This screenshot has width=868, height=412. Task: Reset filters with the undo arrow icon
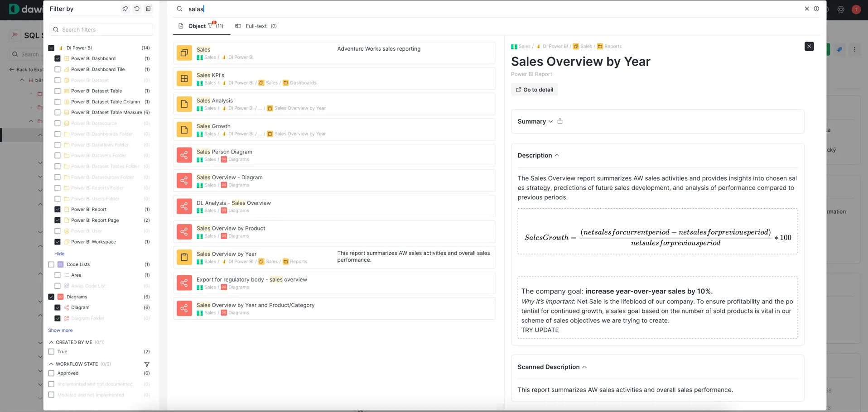(136, 9)
